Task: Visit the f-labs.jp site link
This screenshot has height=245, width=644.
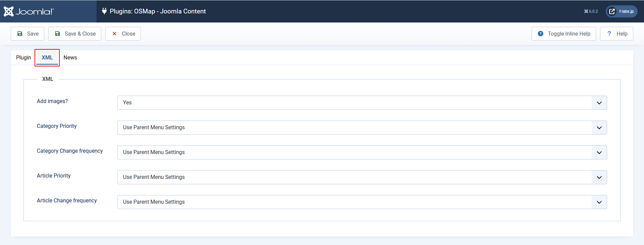Action: pyautogui.click(x=626, y=11)
